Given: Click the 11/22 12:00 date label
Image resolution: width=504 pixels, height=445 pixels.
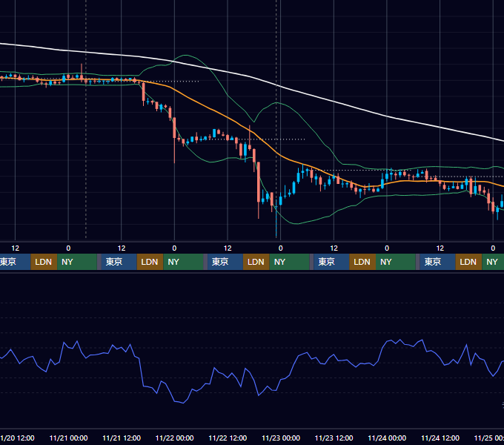Looking at the screenshot, I should [x=228, y=438].
